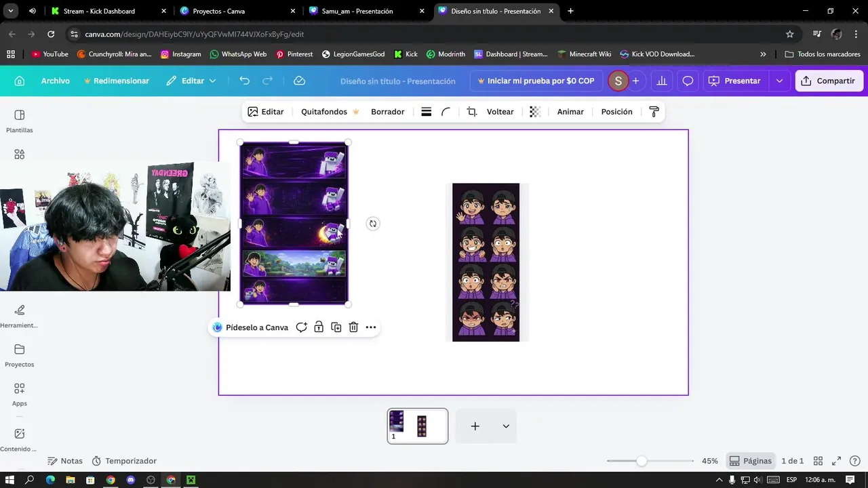This screenshot has height=488, width=868.
Task: Open Archivo menu
Action: (x=55, y=81)
